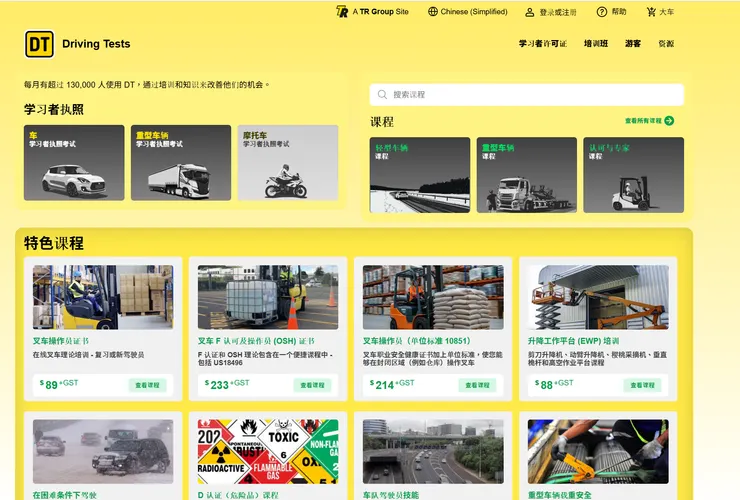Image resolution: width=740 pixels, height=500 pixels.
Task: Click the forklift with liquid tank image
Action: pyautogui.click(x=268, y=297)
